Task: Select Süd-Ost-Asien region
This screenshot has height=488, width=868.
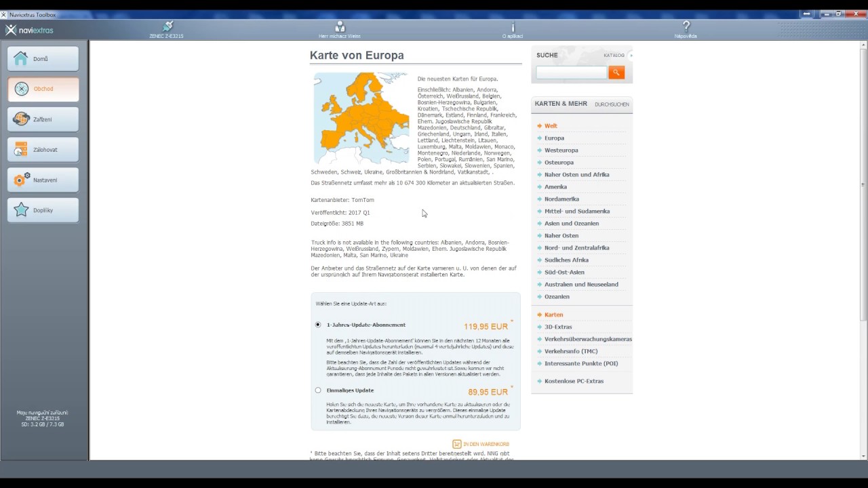Action: 564,272
